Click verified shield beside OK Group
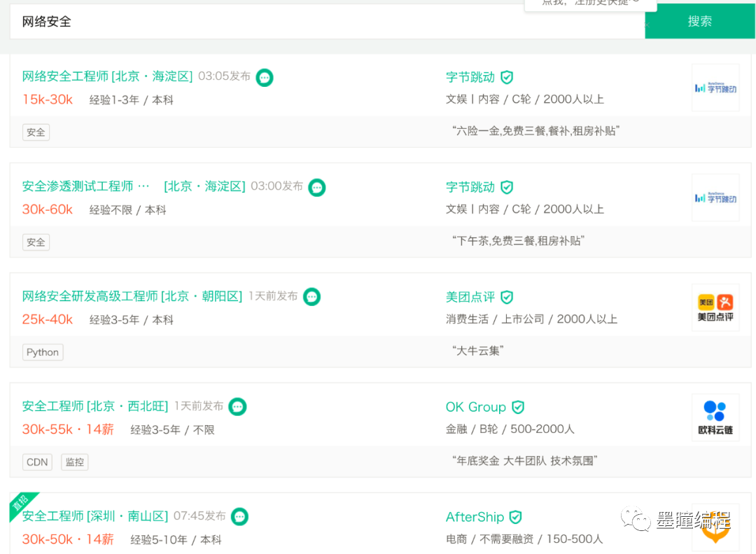 pyautogui.click(x=518, y=408)
